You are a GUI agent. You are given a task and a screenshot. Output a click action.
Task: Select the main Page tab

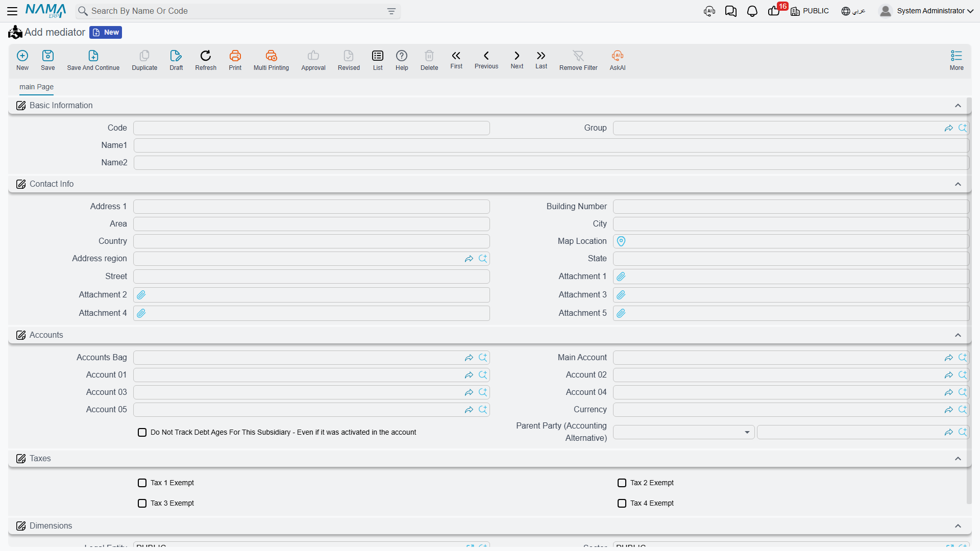point(36,87)
